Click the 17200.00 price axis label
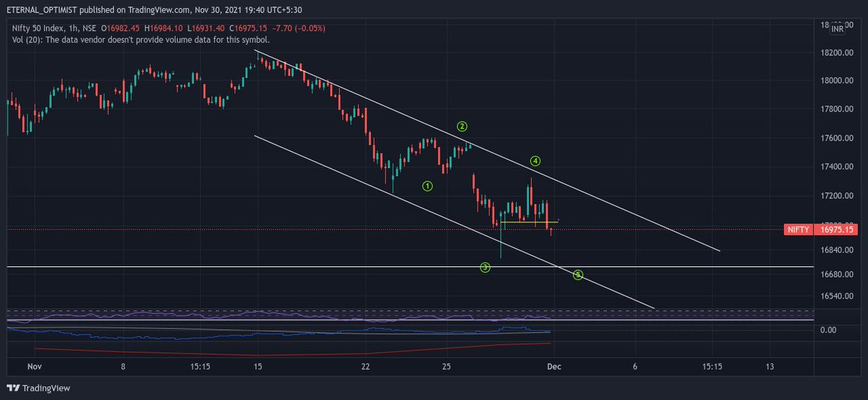This screenshot has height=400, width=868. (836, 196)
